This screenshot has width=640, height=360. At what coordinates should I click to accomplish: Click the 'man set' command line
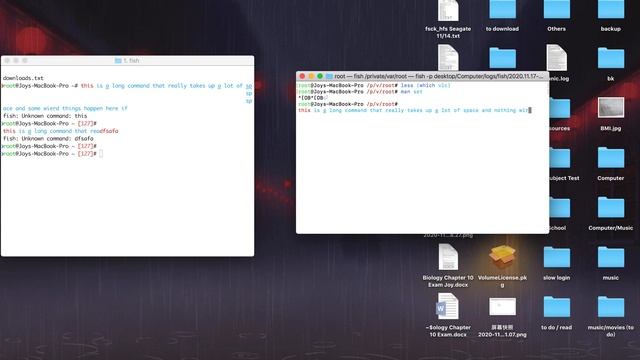(x=411, y=92)
